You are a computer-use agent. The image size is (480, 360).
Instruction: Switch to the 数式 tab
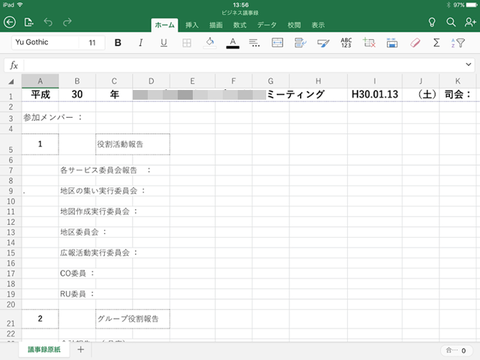240,25
